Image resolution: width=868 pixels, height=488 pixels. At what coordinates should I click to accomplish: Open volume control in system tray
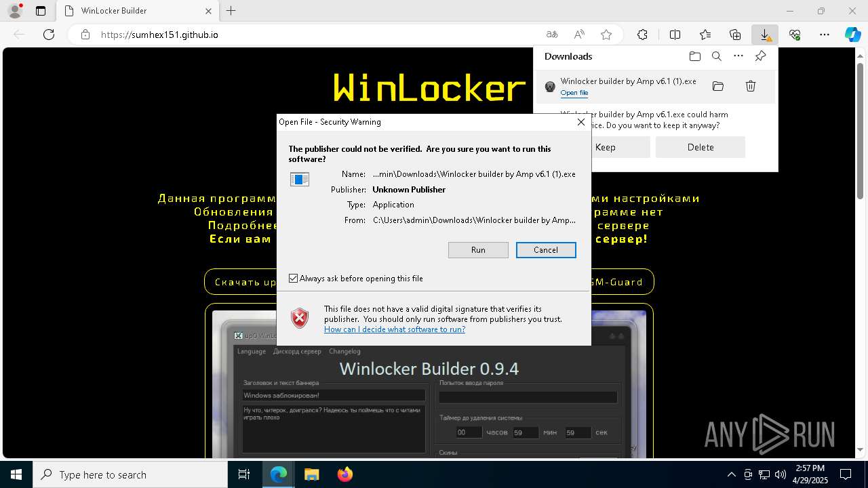(x=780, y=474)
